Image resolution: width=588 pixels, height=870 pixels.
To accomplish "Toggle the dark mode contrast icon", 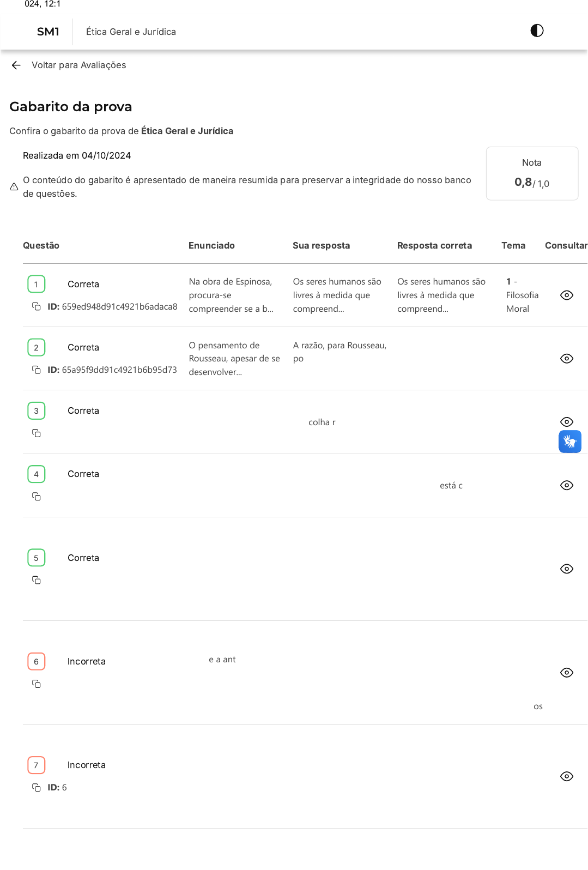I will (x=537, y=31).
